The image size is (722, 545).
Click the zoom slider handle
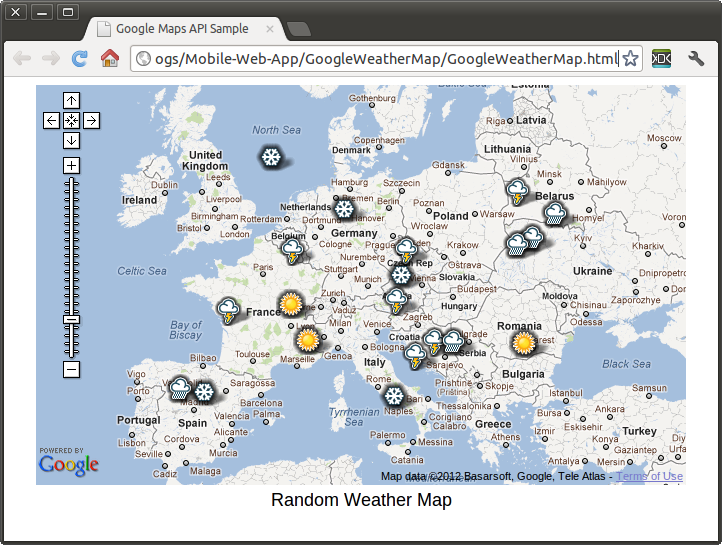click(x=71, y=319)
